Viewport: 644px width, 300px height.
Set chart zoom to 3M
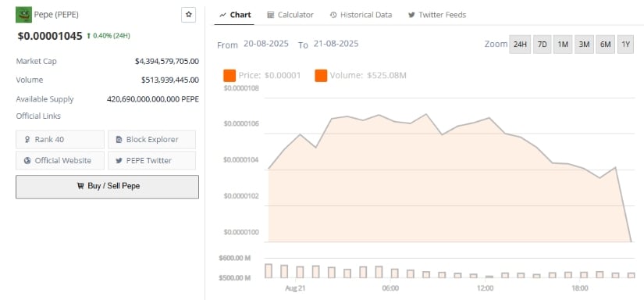pos(584,45)
